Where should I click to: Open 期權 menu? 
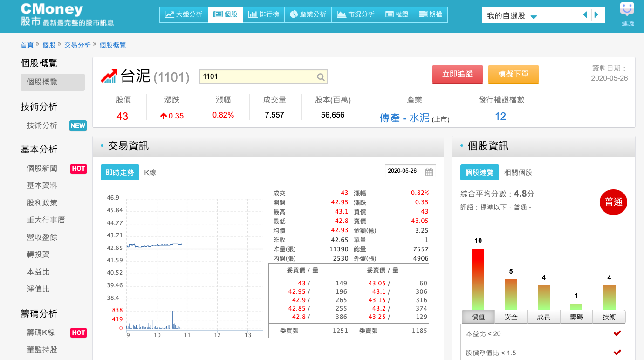[431, 14]
